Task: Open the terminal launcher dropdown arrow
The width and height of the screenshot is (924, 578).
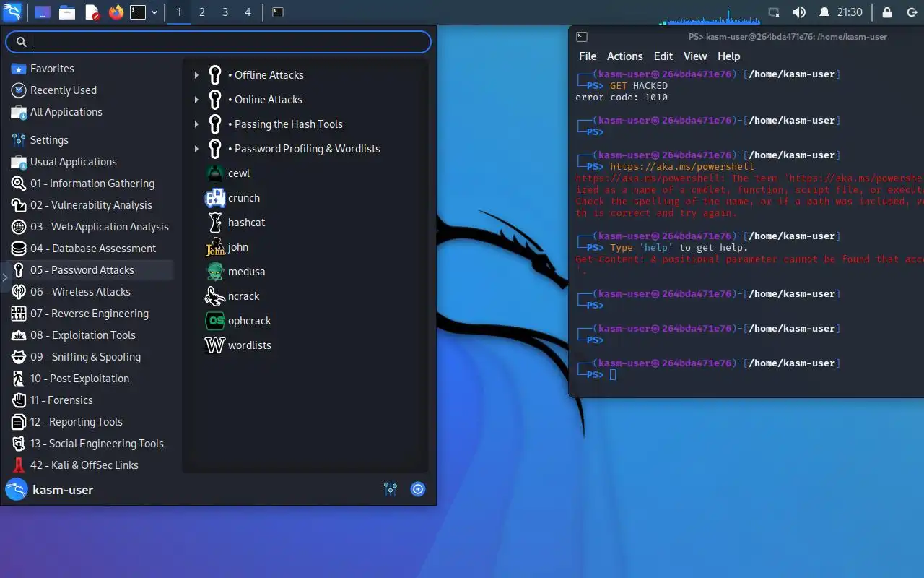Action: click(154, 12)
